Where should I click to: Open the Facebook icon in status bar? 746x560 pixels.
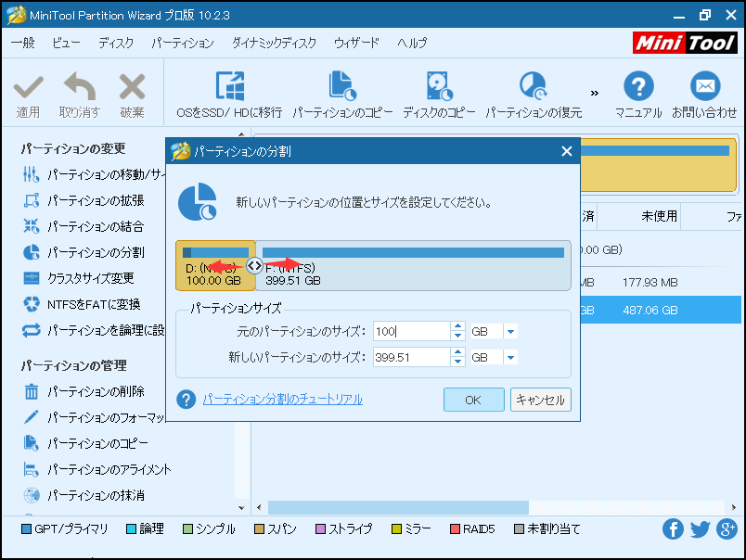tap(673, 529)
